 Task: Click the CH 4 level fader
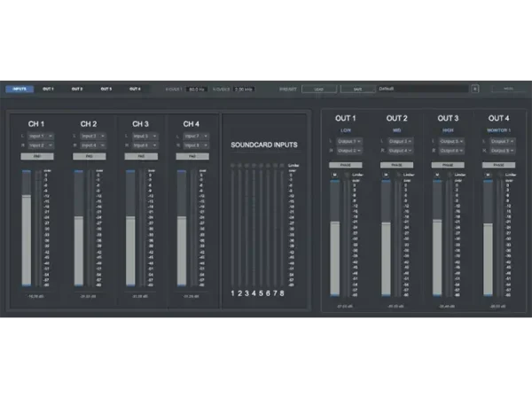tap(182, 228)
